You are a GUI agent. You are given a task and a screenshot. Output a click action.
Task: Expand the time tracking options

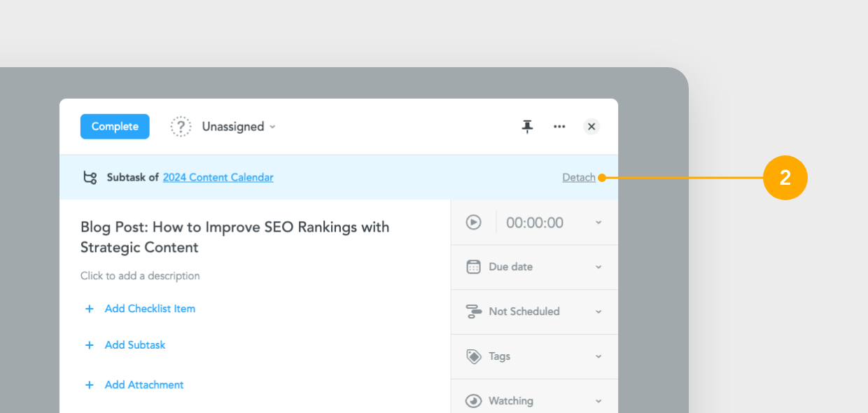click(598, 222)
